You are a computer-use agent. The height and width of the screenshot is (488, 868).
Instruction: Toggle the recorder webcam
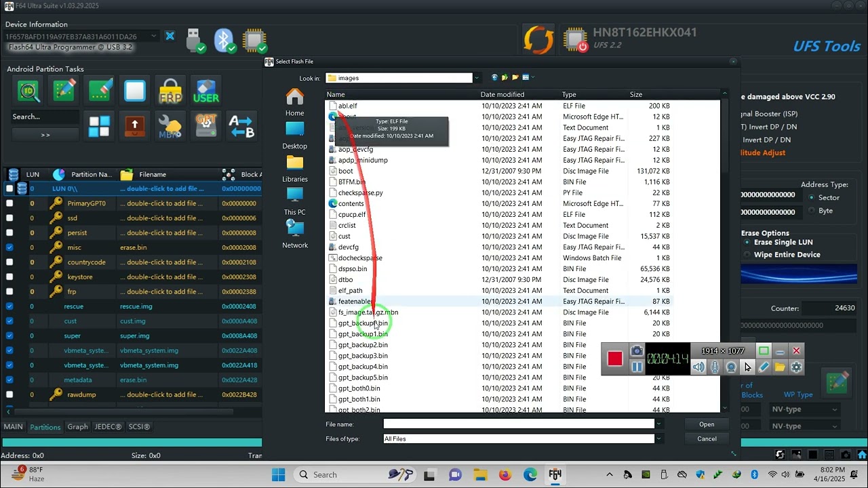coord(731,367)
